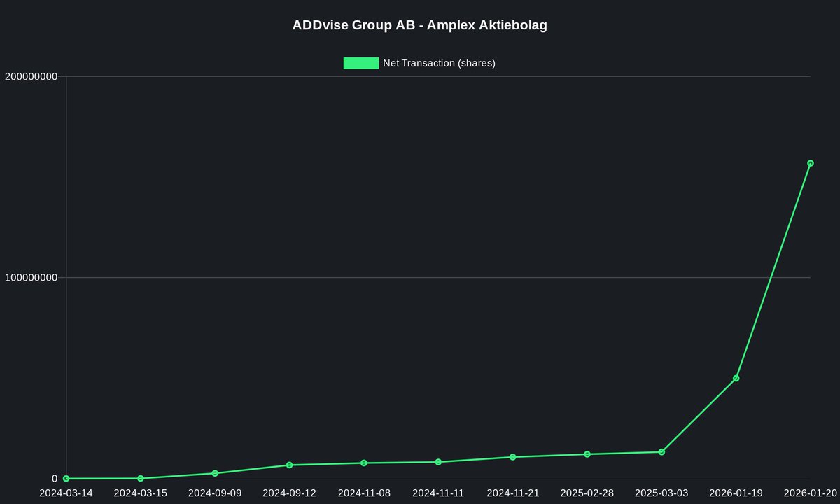Click the highest 2026-01-20 data point
Screen dimensions: 840x504
pos(810,163)
